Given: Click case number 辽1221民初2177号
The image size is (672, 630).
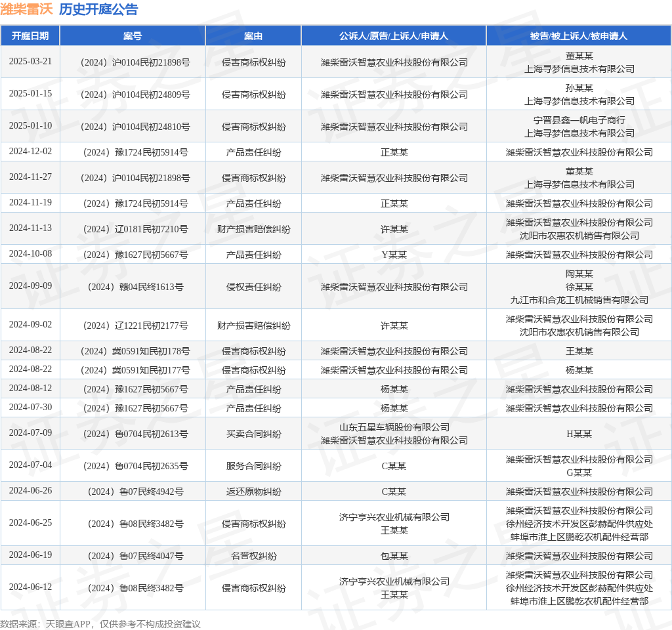Looking at the screenshot, I should pos(135,325).
